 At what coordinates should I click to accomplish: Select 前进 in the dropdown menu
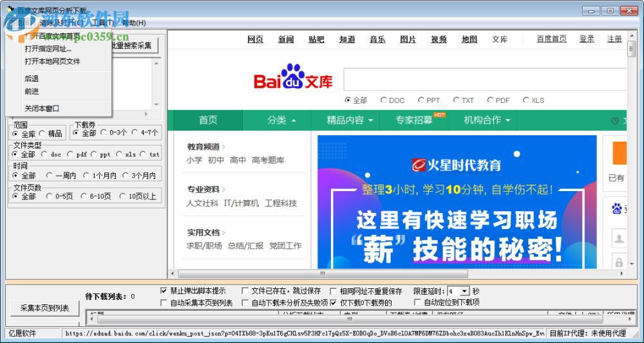click(x=32, y=91)
